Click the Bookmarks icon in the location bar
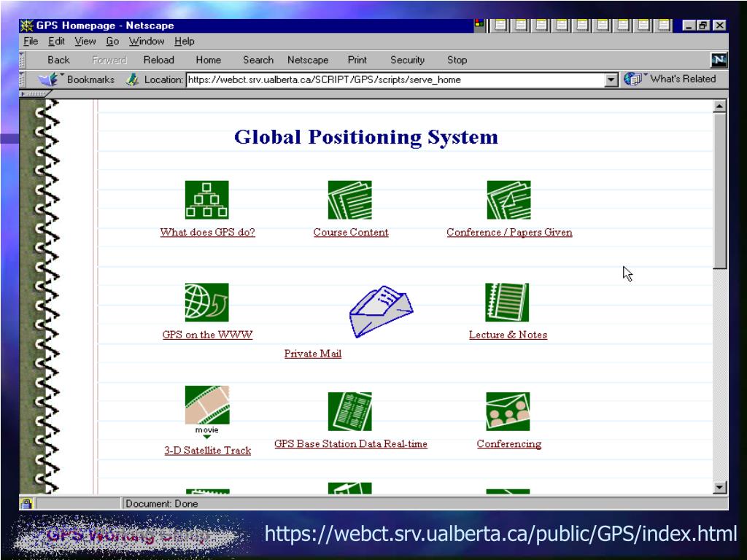Screen dimensions: 747x560 [x=47, y=79]
